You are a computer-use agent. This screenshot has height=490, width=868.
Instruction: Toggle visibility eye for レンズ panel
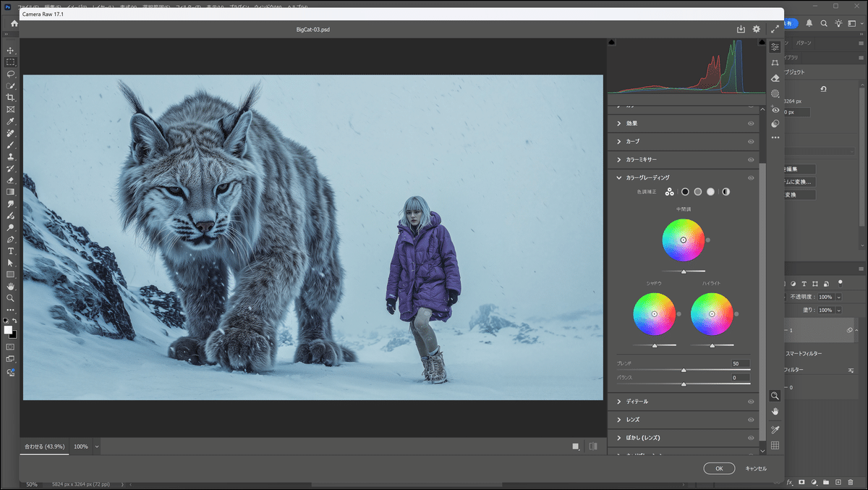[x=751, y=420]
